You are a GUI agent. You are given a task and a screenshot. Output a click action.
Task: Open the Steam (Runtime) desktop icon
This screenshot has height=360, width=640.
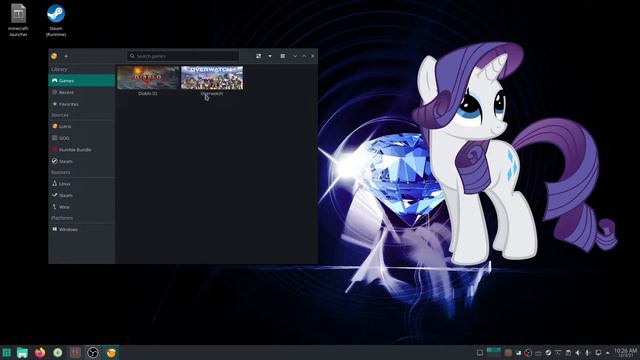[56, 20]
